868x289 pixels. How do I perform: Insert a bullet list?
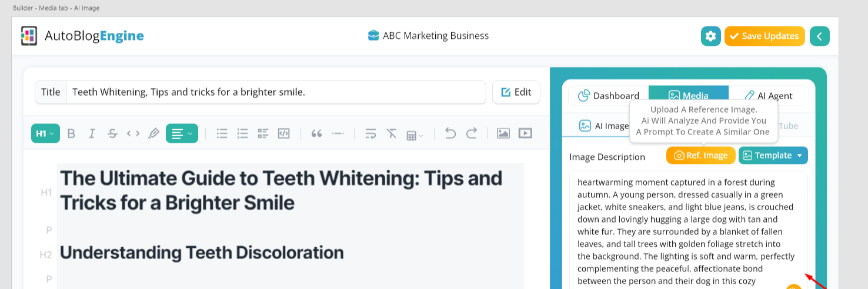pos(222,133)
